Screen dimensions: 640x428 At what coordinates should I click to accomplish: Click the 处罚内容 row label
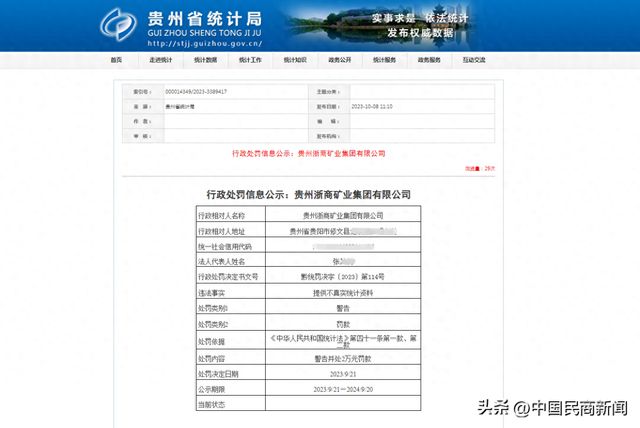click(x=211, y=359)
